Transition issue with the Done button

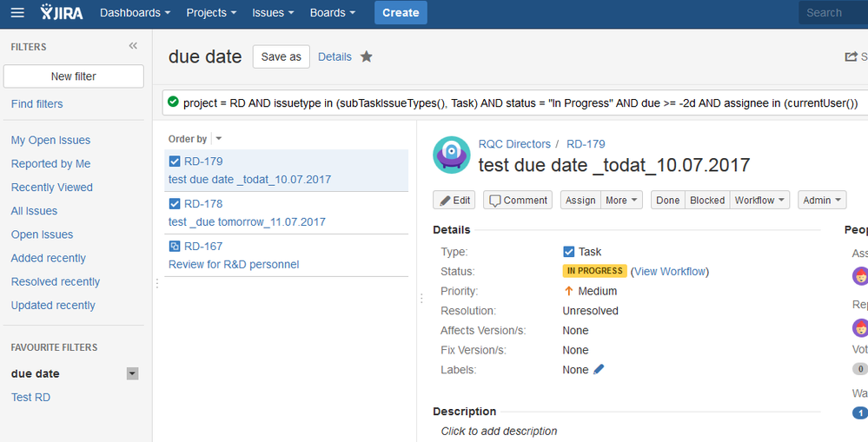[668, 201]
